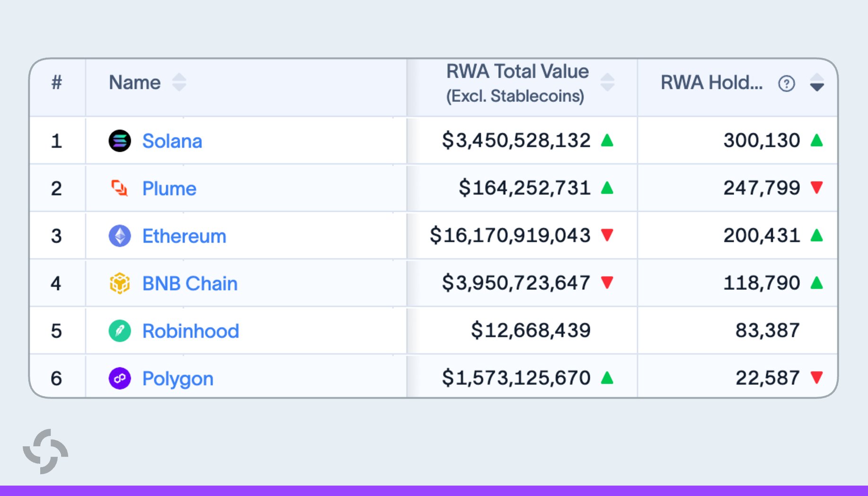Click the gray circular logo watermark
Image resolution: width=868 pixels, height=496 pixels.
pyautogui.click(x=45, y=452)
